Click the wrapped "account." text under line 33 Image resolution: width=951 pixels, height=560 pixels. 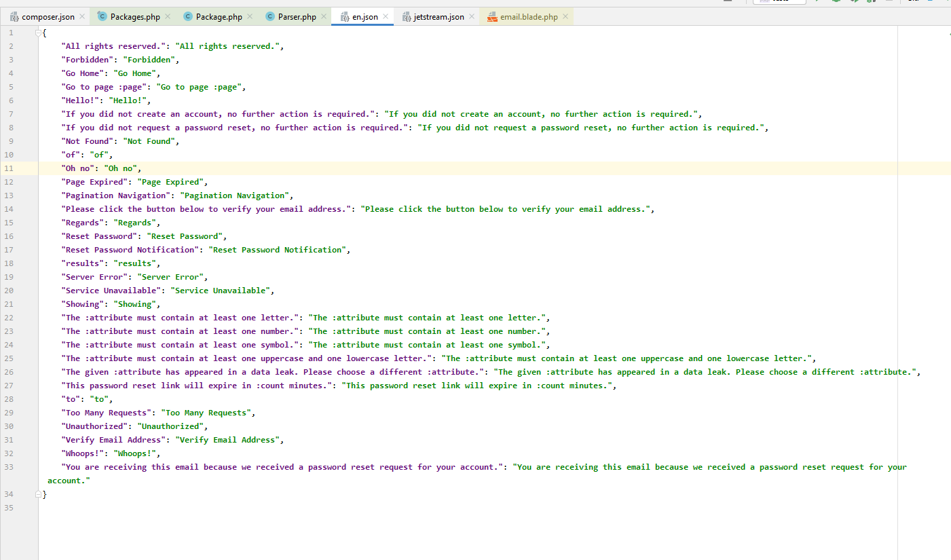(x=69, y=481)
